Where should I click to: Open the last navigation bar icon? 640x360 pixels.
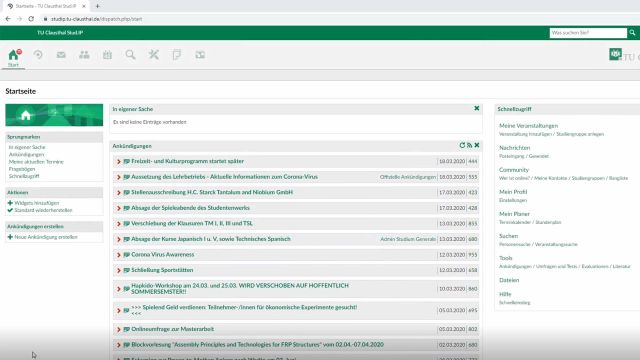200,55
